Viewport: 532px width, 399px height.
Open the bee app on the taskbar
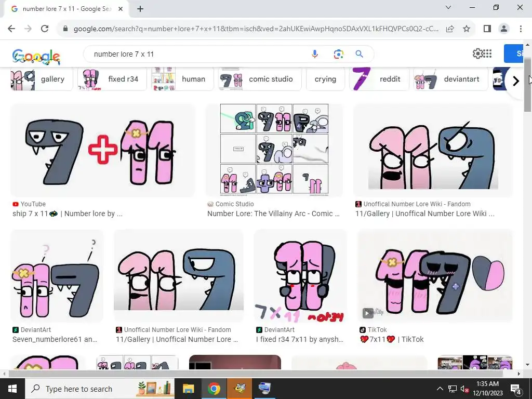point(239,389)
